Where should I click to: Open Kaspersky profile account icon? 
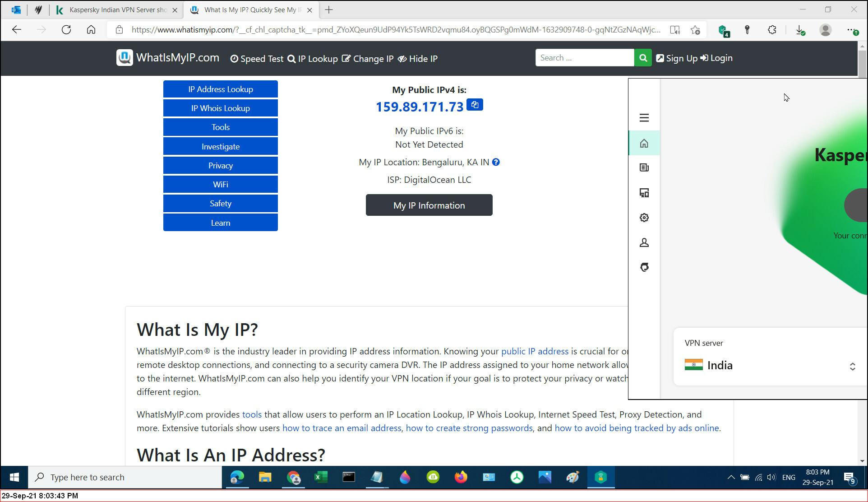pos(644,243)
